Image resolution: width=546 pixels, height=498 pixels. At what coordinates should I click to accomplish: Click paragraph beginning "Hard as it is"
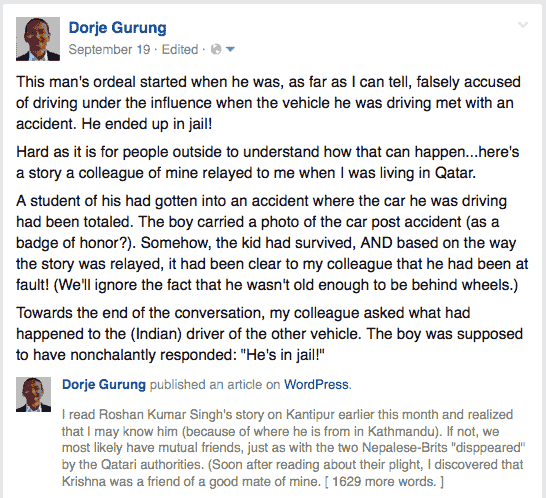pos(267,163)
